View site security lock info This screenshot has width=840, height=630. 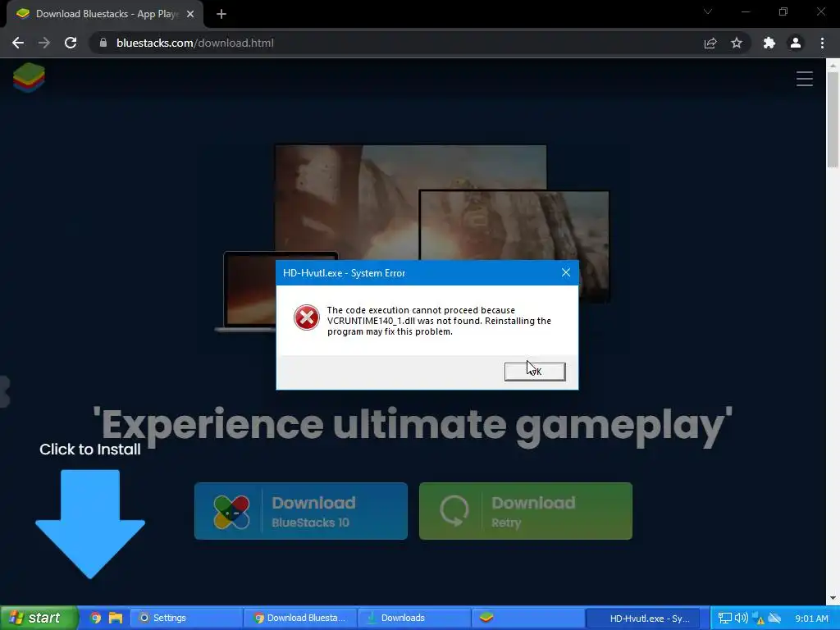(103, 43)
